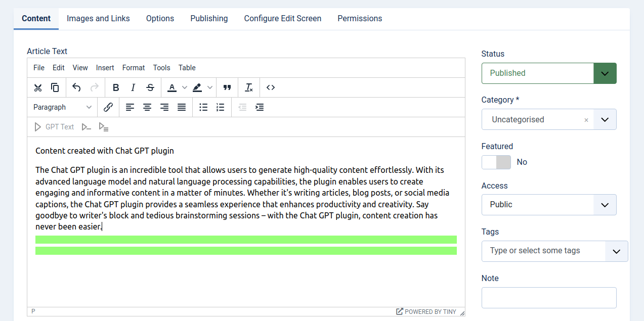Place cursor after "never been easier."
Viewport: 644px width, 321px height.
(x=103, y=227)
